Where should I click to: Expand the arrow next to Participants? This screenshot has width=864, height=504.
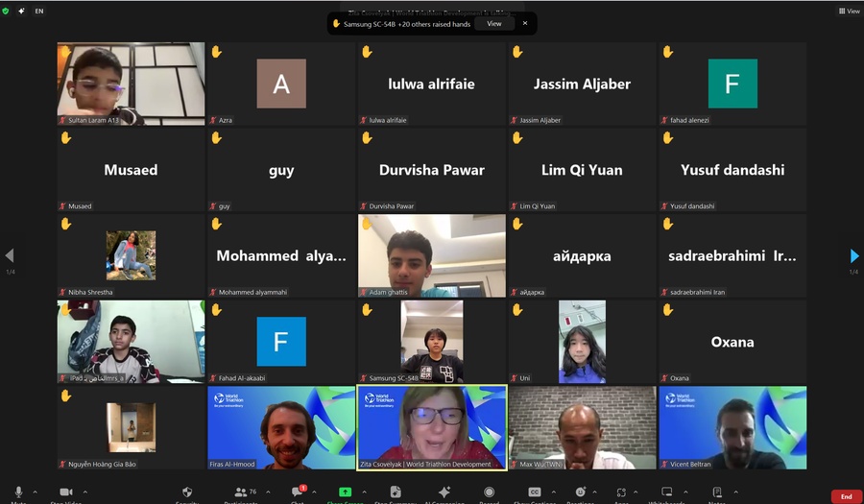(268, 492)
